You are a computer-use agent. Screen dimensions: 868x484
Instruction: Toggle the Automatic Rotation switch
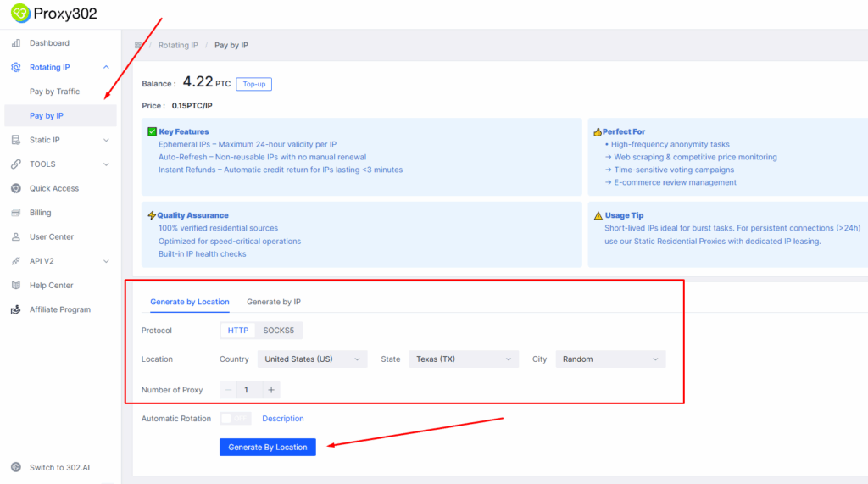click(236, 419)
